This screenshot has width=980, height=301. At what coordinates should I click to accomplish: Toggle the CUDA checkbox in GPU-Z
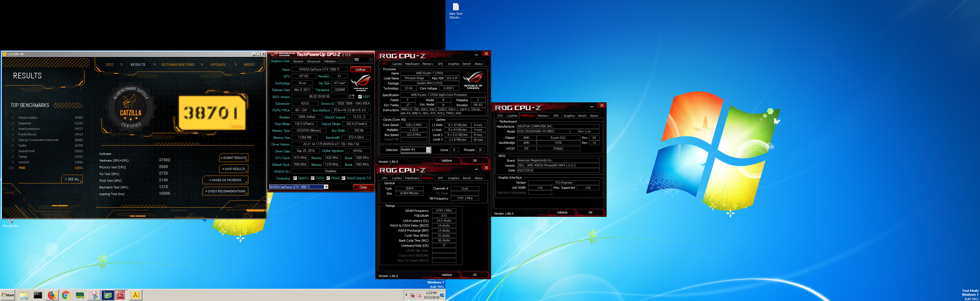pos(312,178)
